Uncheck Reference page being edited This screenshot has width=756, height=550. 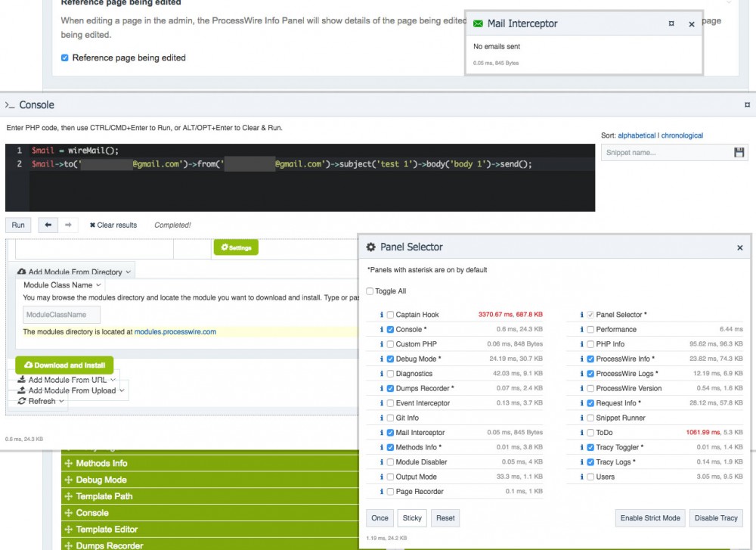pos(65,57)
